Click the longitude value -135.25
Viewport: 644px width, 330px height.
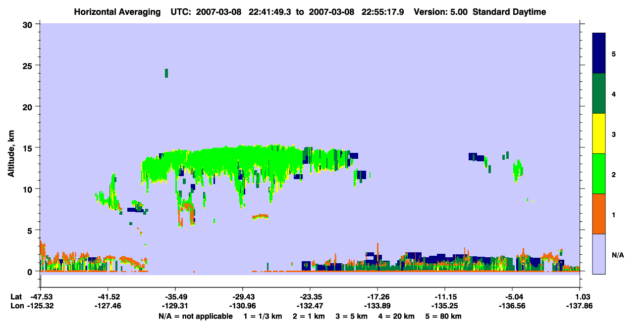coord(445,306)
